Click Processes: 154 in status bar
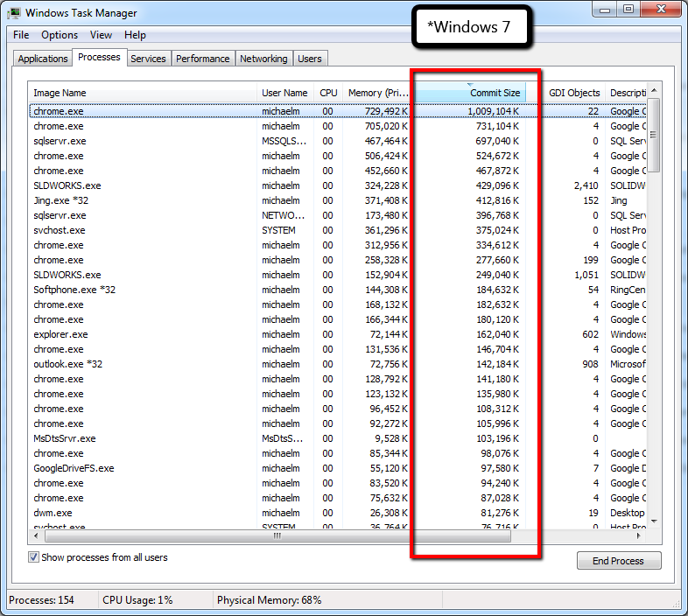 (41, 599)
